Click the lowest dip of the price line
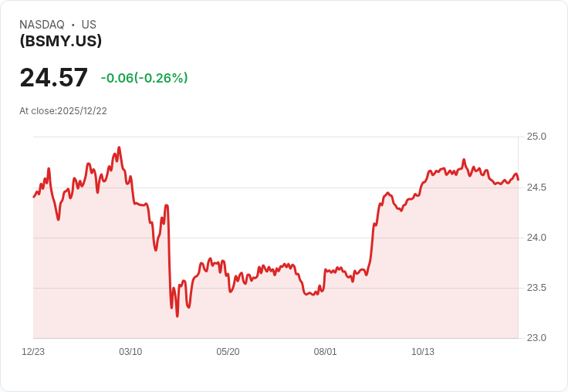Image resolution: width=568 pixels, height=392 pixels. pyautogui.click(x=177, y=316)
